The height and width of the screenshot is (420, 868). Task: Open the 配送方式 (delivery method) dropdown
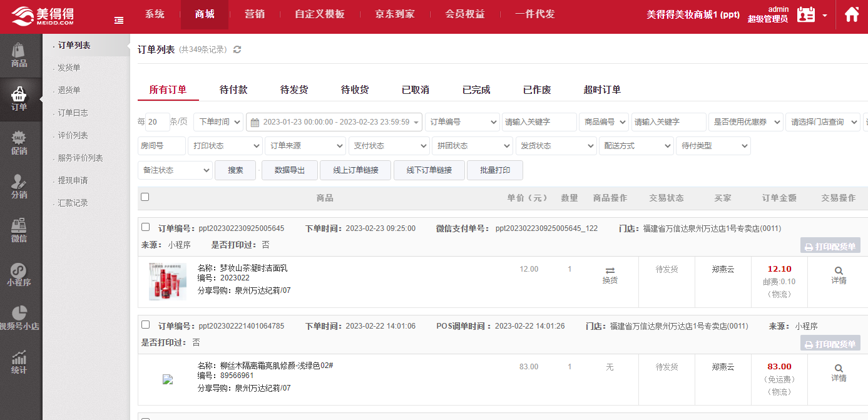click(636, 146)
